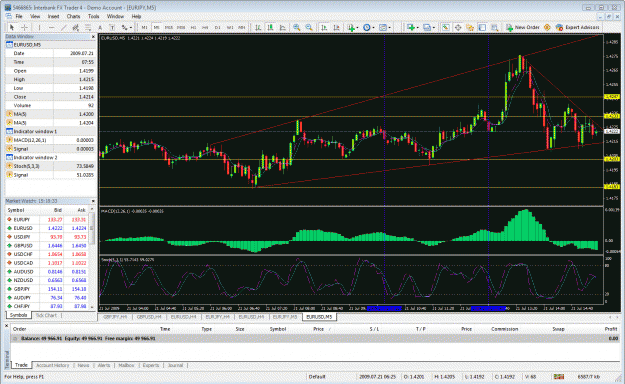Select AUDUSD in Market Watch
This screenshot has width=625, height=384.
(23, 272)
